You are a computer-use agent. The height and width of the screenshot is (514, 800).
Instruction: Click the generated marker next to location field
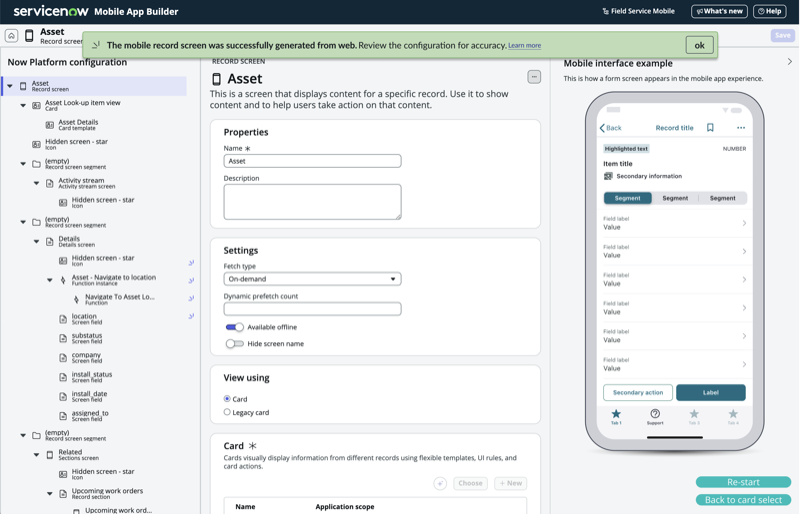pyautogui.click(x=191, y=316)
